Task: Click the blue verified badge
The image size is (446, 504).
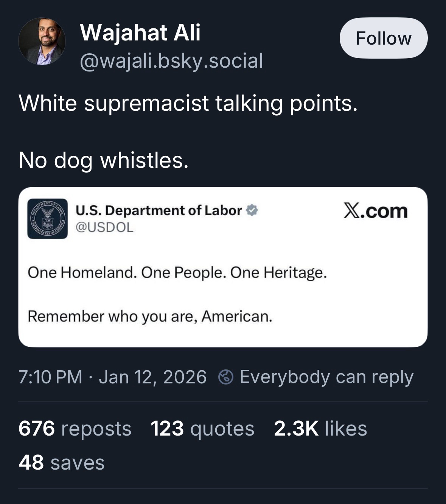Action: [252, 210]
